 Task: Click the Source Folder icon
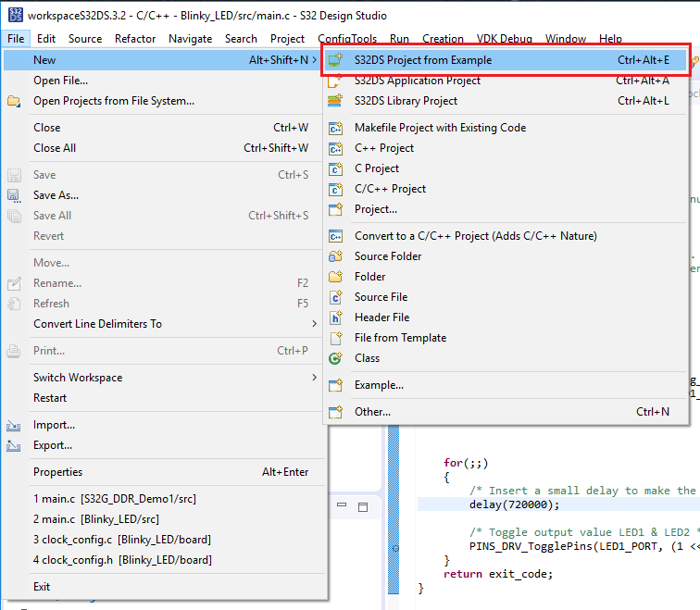[x=335, y=256]
